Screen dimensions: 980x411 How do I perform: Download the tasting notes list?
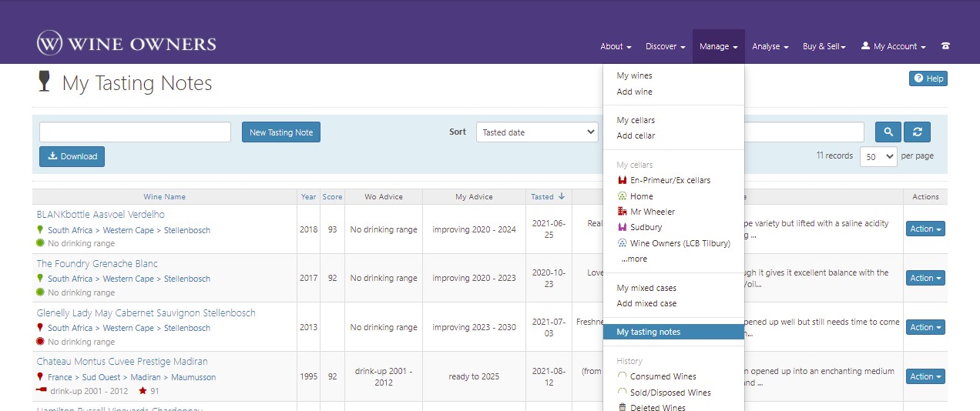point(72,156)
